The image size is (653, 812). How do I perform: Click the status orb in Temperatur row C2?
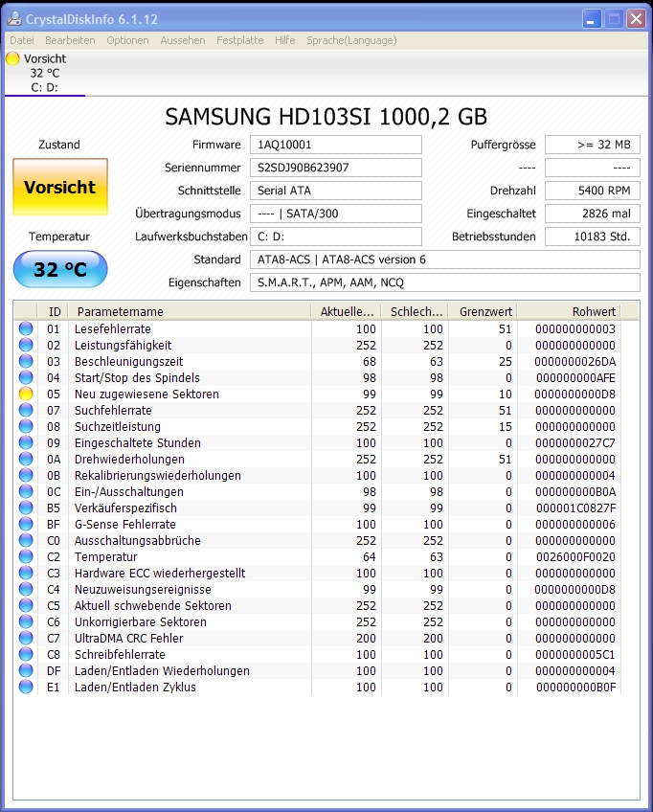tap(26, 556)
